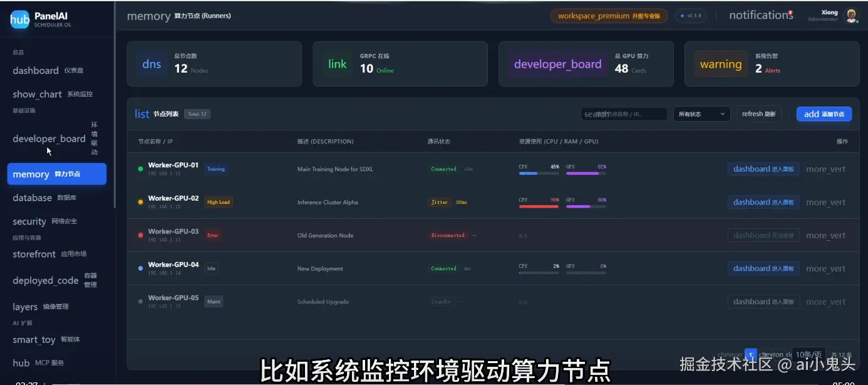The height and width of the screenshot is (385, 868).
Task: Enter dashboard 进入面板 for Worker-GPU-01
Action: pos(763,169)
